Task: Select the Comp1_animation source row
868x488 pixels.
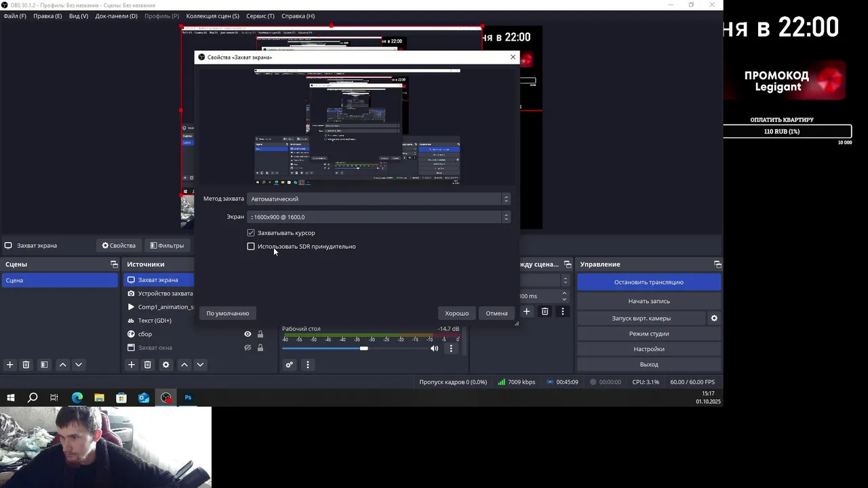Action: point(160,307)
